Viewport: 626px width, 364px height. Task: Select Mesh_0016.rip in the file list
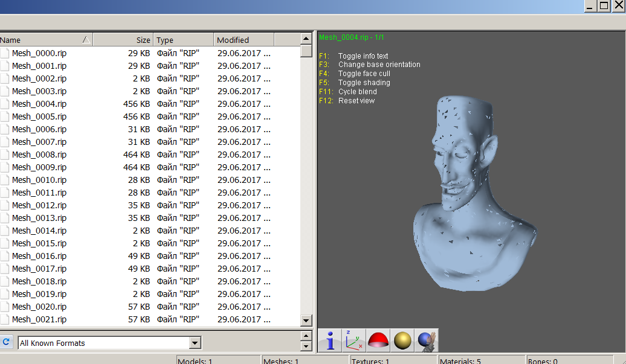39,256
